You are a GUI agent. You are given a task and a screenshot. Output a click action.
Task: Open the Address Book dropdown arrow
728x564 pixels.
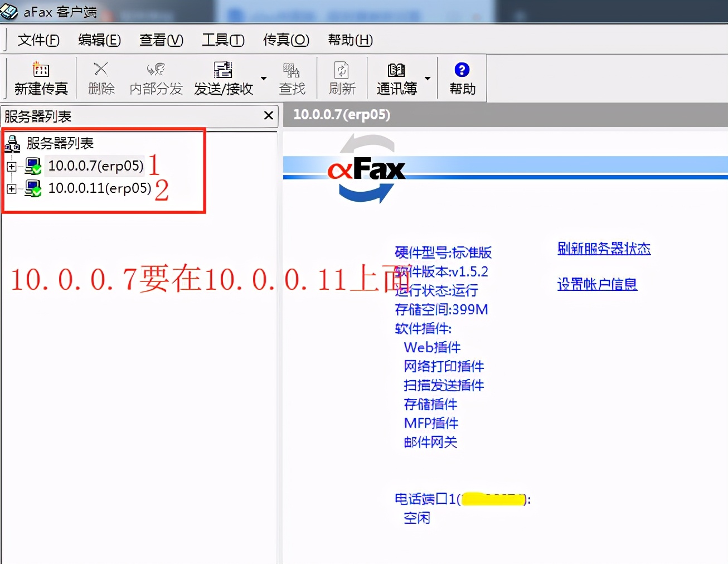coord(428,79)
